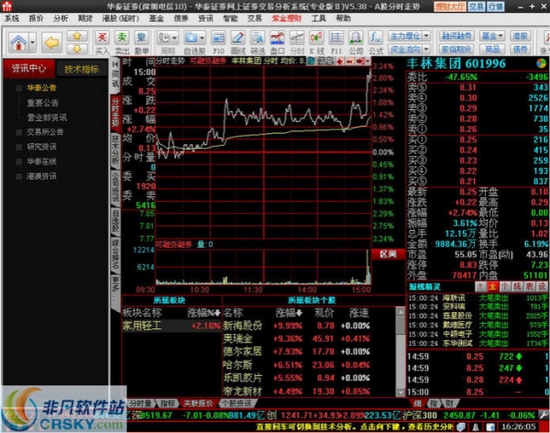
Task: Click the Home house icon in toolbar
Action: [19, 42]
